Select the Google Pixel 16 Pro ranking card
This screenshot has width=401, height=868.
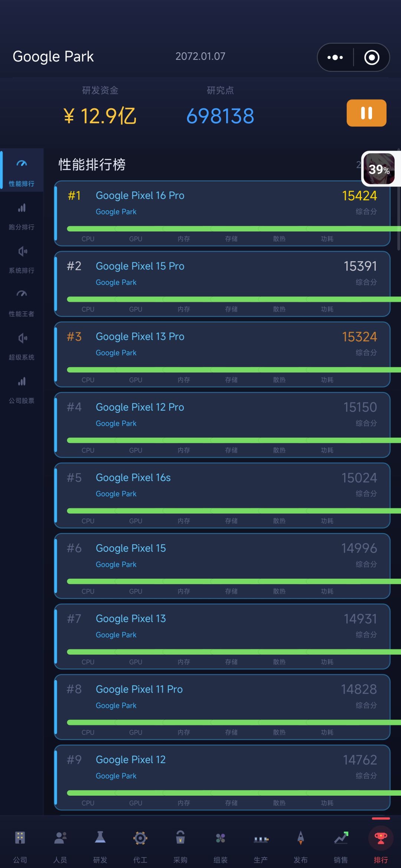coord(222,213)
